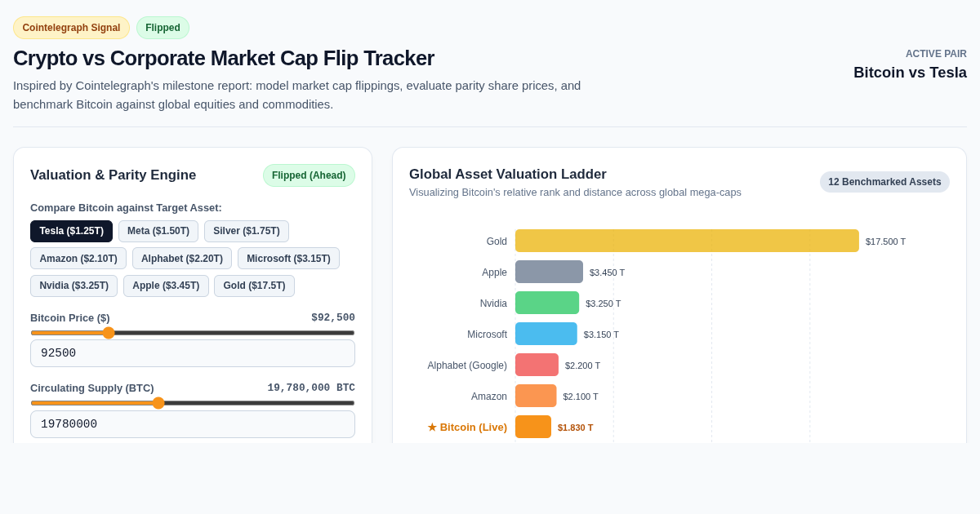Viewport: 980px width, 514px height.
Task: Click the ★ Bitcoin (Live) label
Action: pyautogui.click(x=467, y=427)
